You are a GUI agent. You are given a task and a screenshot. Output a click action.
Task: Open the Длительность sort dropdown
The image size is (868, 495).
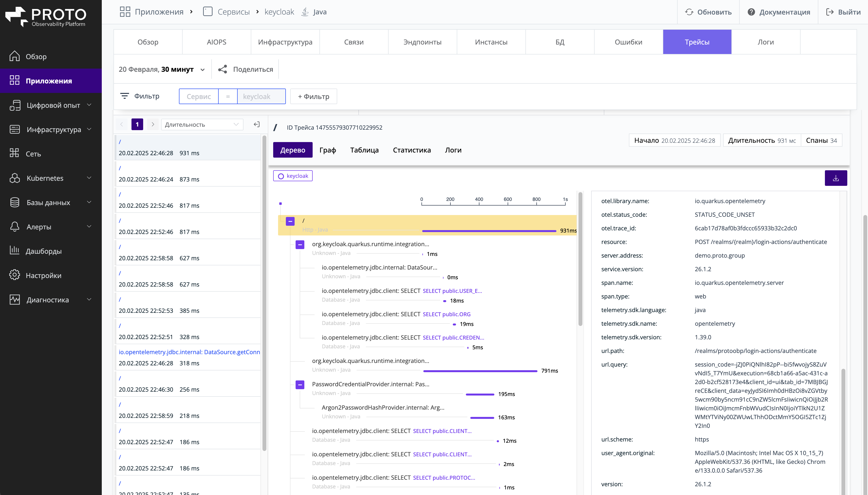point(202,125)
